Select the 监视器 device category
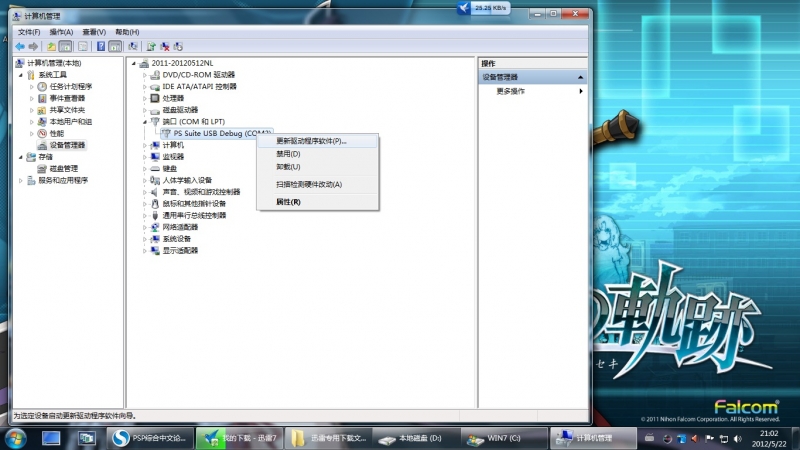 pyautogui.click(x=173, y=157)
